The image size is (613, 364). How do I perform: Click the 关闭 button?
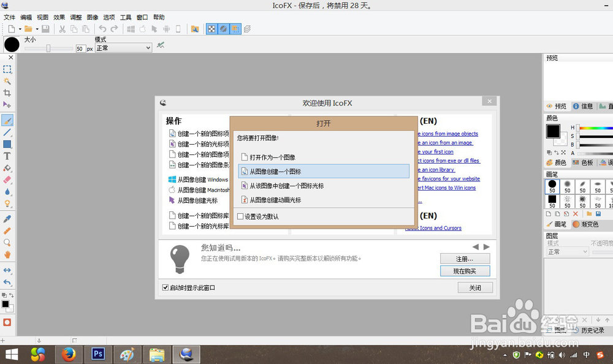click(475, 288)
